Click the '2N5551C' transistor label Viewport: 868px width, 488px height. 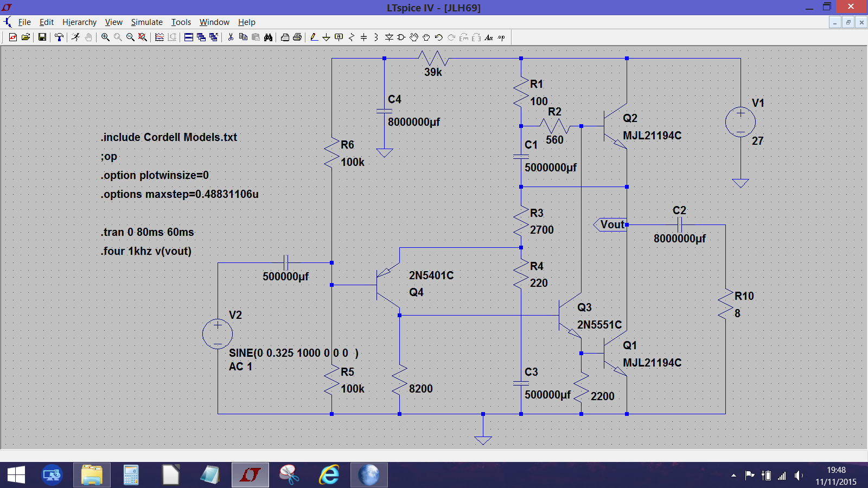click(599, 325)
